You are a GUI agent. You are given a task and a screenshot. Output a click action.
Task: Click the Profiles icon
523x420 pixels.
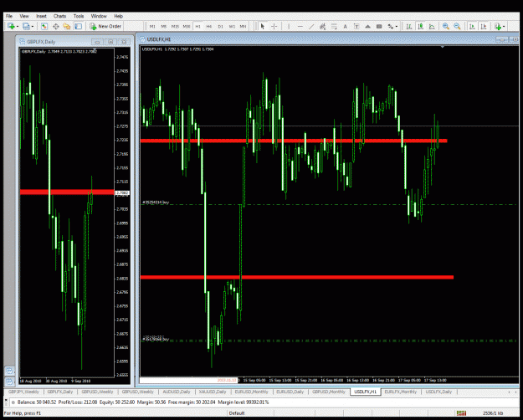pos(26,26)
